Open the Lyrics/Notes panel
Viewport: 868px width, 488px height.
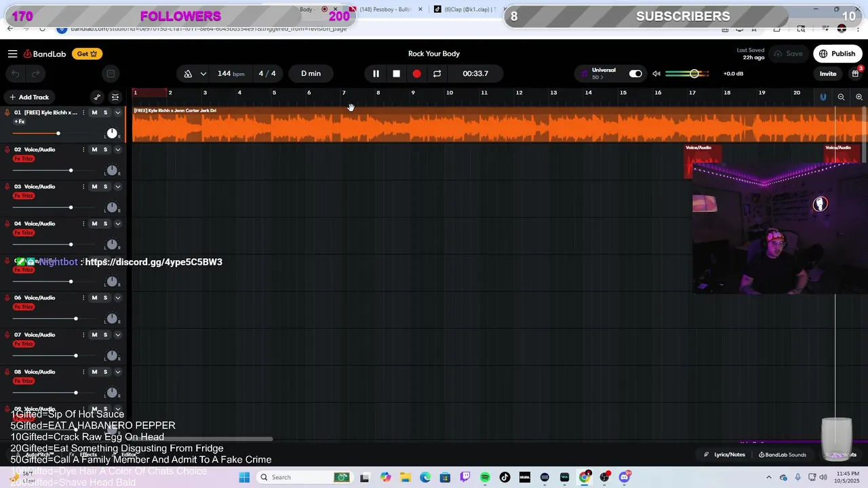724,455
